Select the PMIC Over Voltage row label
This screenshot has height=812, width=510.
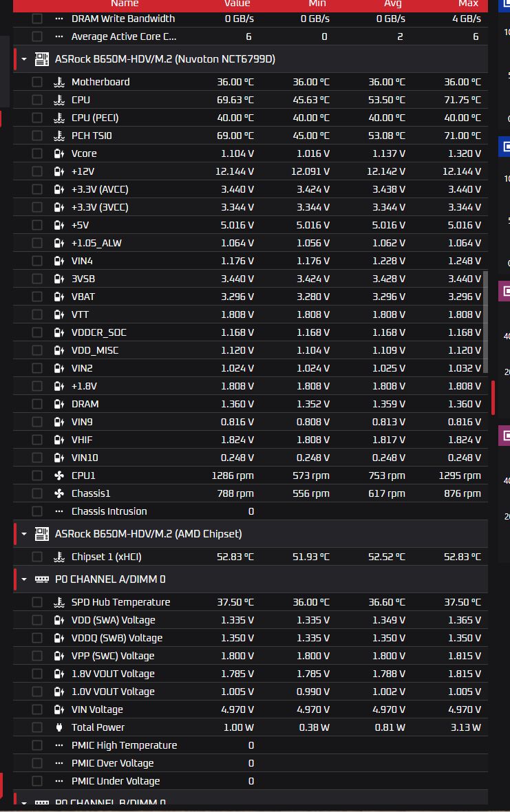[112, 763]
